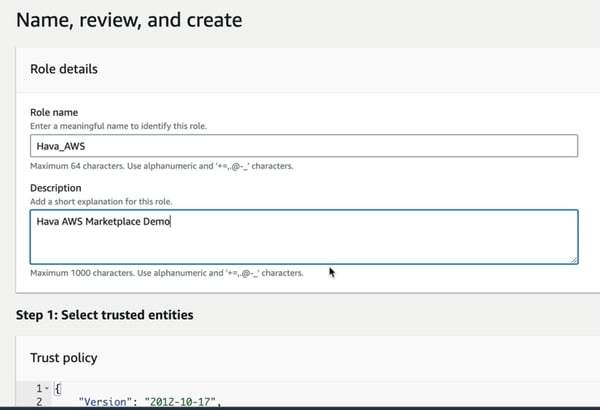Viewport: 600px width, 410px height.
Task: Click the opening brace in the policy editor
Action: point(57,388)
